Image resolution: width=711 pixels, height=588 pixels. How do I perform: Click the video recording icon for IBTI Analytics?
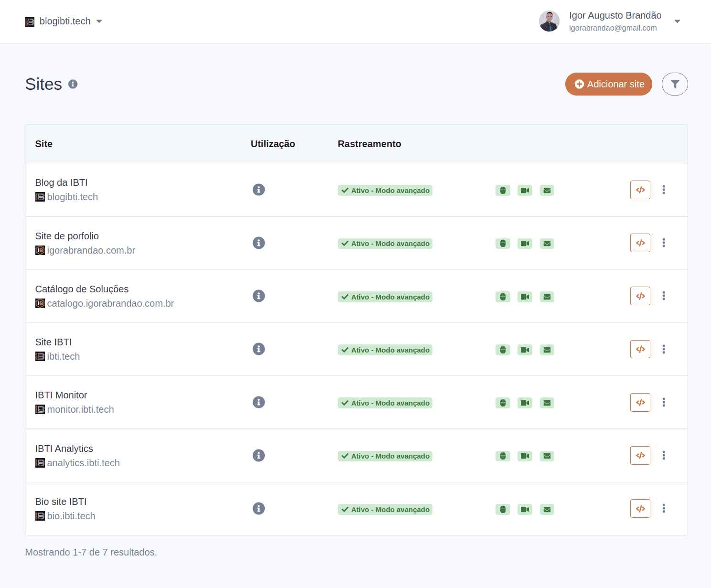(525, 456)
